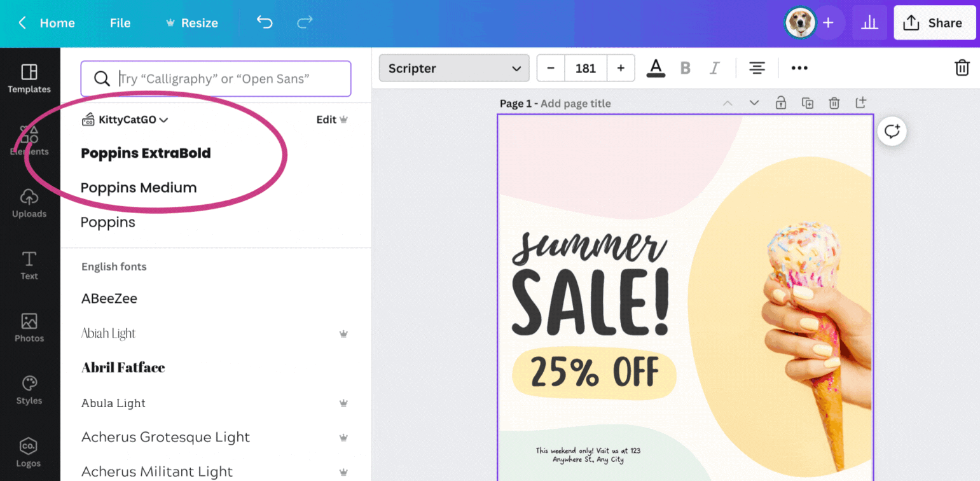Select ABeeZee font
The image size is (980, 481).
109,298
